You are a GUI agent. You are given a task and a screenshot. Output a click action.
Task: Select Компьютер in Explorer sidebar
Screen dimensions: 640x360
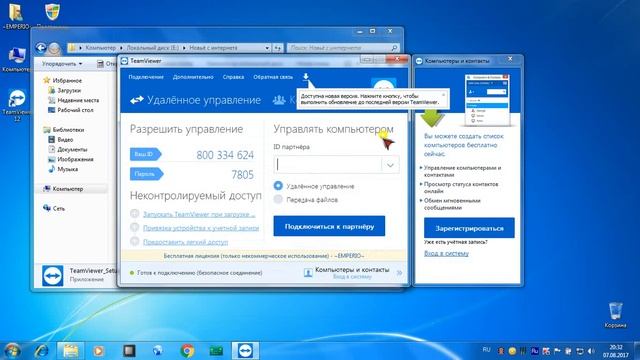click(67, 189)
